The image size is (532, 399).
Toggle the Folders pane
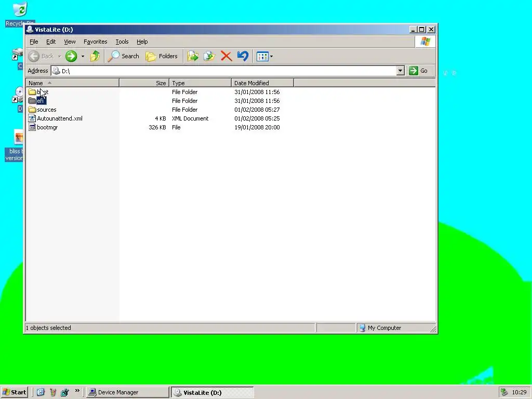coord(162,56)
